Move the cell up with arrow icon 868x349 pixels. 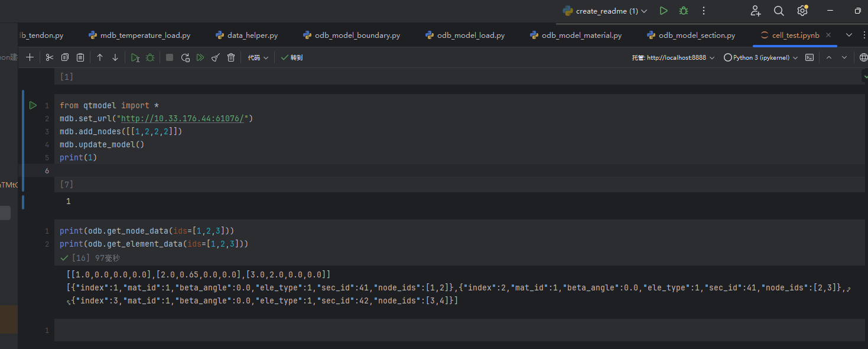tap(100, 57)
